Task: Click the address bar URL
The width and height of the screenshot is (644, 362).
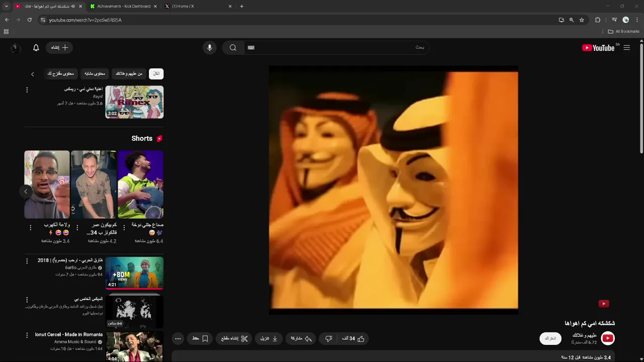Action: point(86,20)
